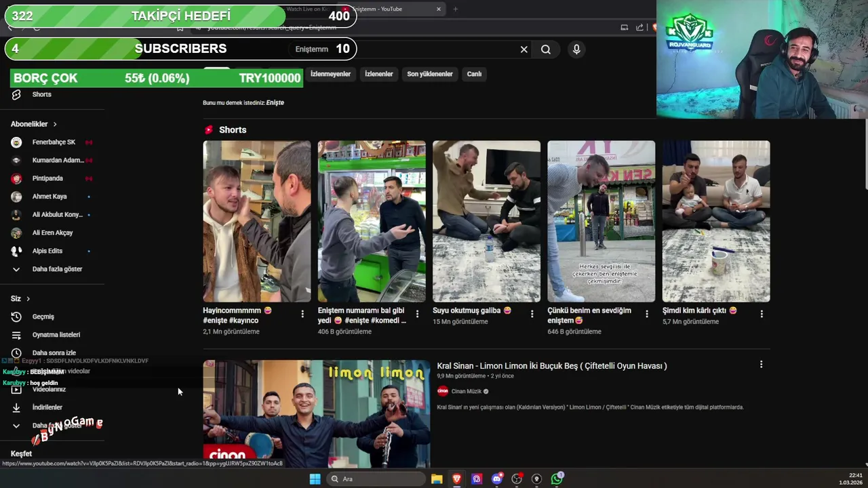Open Windows Start menu
This screenshot has width=868, height=488.
tap(315, 479)
